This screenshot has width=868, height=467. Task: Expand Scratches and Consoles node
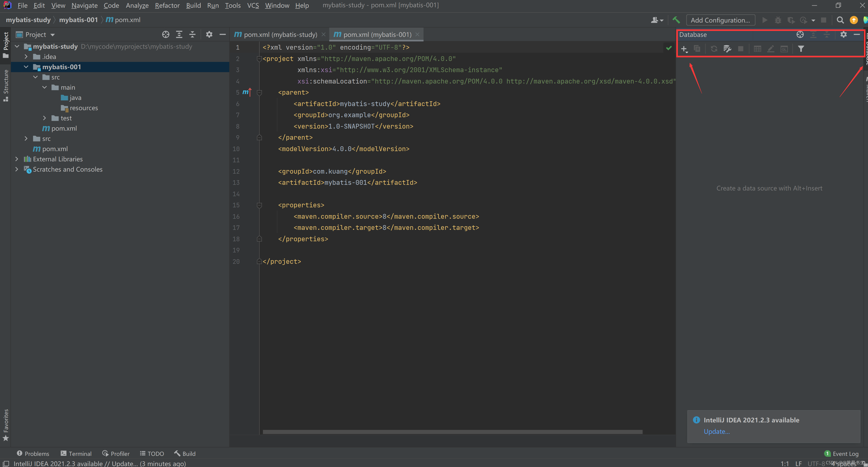[x=17, y=169]
